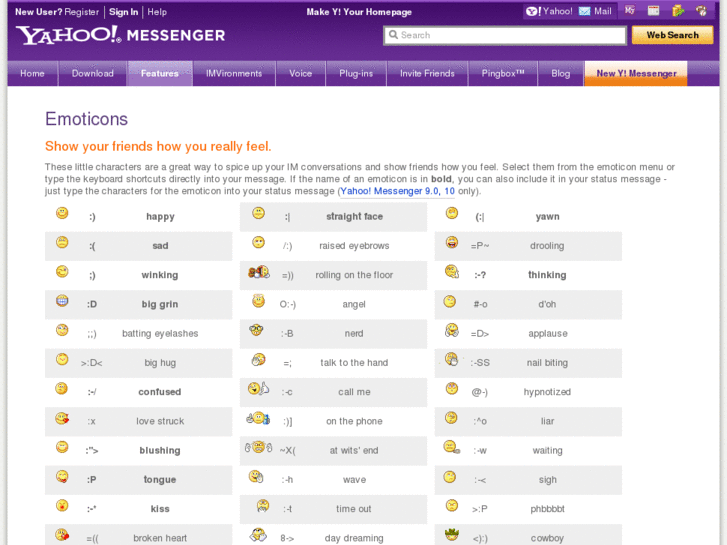Viewport: 727px width, 545px height.
Task: Click the talk to the hand emoticon
Action: (258, 359)
